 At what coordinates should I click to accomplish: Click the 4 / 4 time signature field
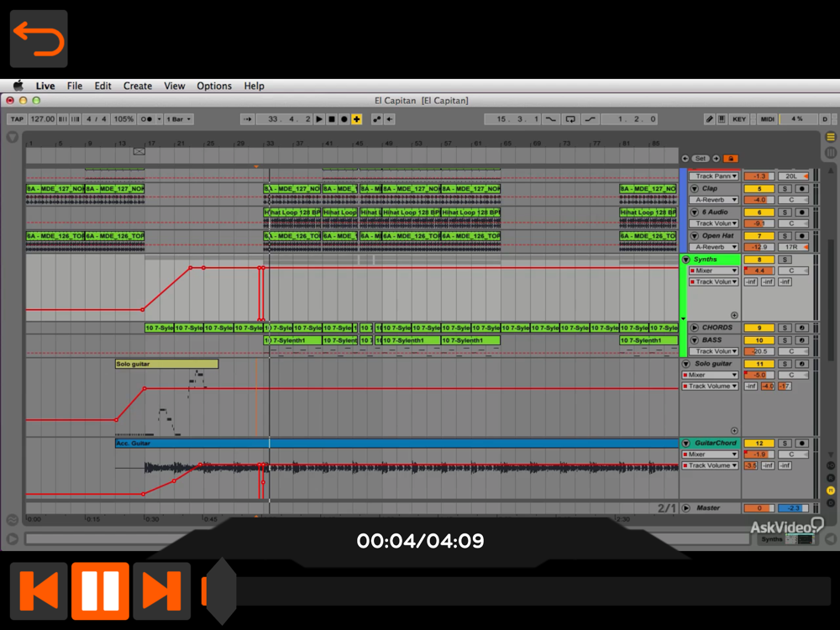(97, 119)
